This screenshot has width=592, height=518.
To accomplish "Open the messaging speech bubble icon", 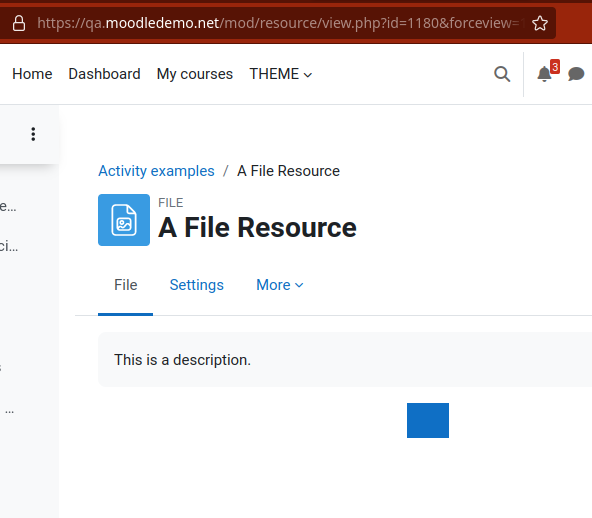I will [576, 74].
